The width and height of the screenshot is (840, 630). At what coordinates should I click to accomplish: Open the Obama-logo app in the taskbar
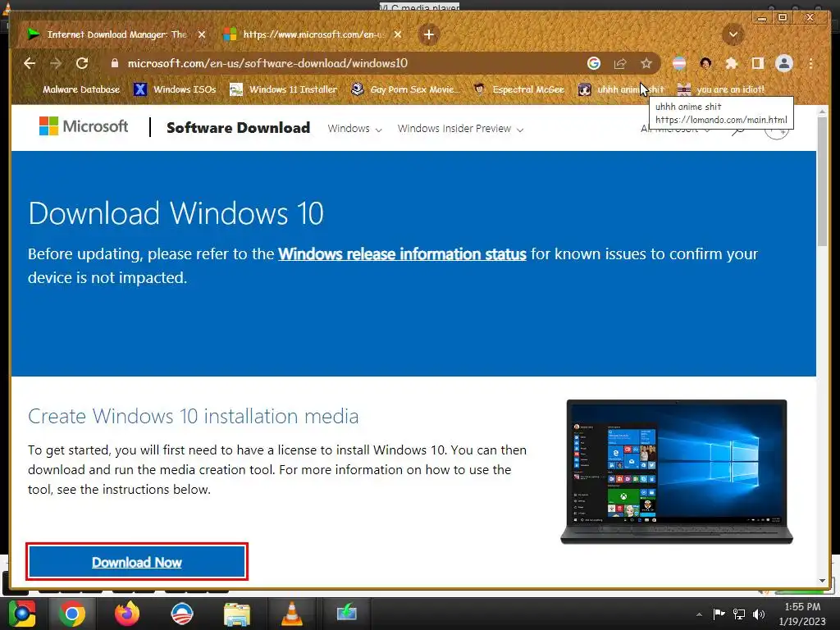[x=181, y=614]
